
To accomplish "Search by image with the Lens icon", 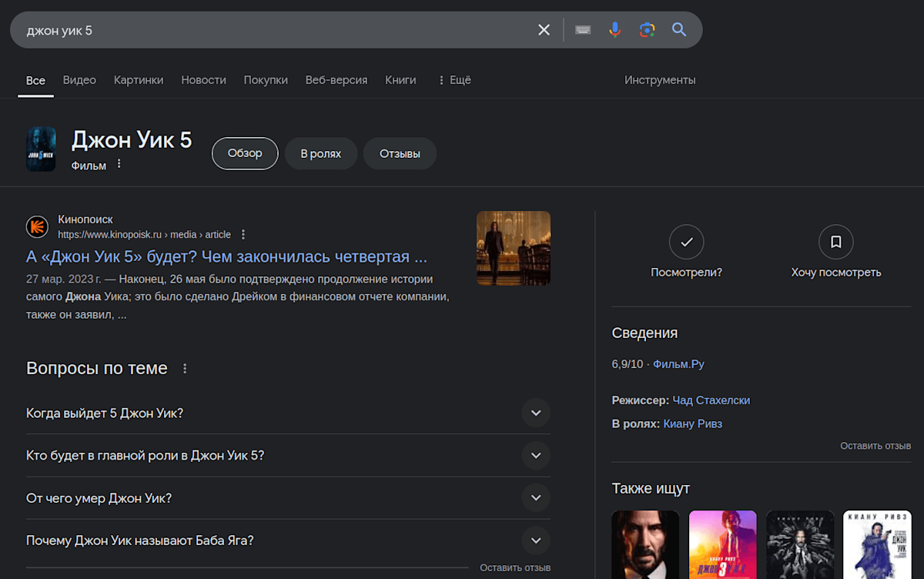I will point(647,30).
